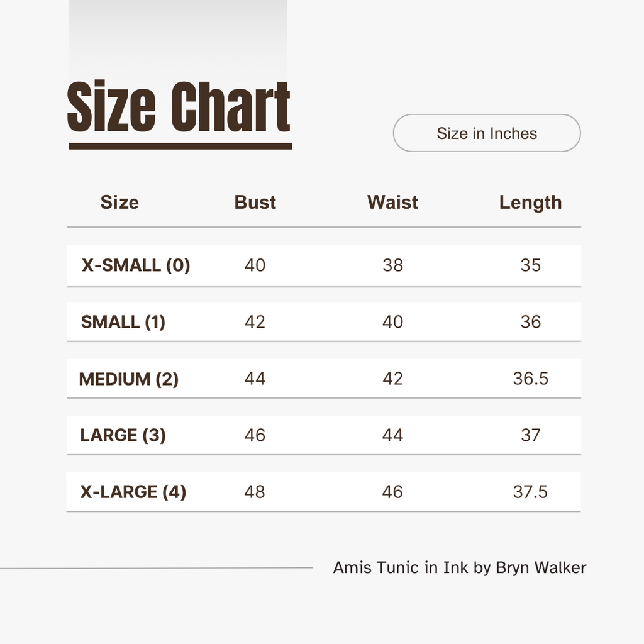644x644 pixels.
Task: Click the Small waist value 40
Action: pos(392,322)
